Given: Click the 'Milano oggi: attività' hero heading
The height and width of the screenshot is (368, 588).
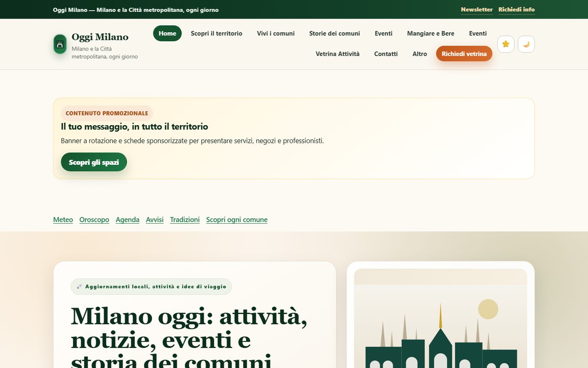Looking at the screenshot, I should (189, 339).
